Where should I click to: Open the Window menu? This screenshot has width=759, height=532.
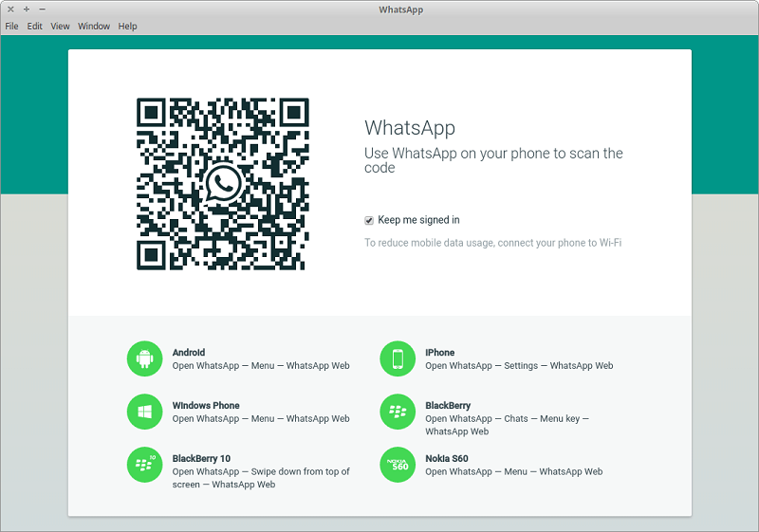tap(94, 27)
